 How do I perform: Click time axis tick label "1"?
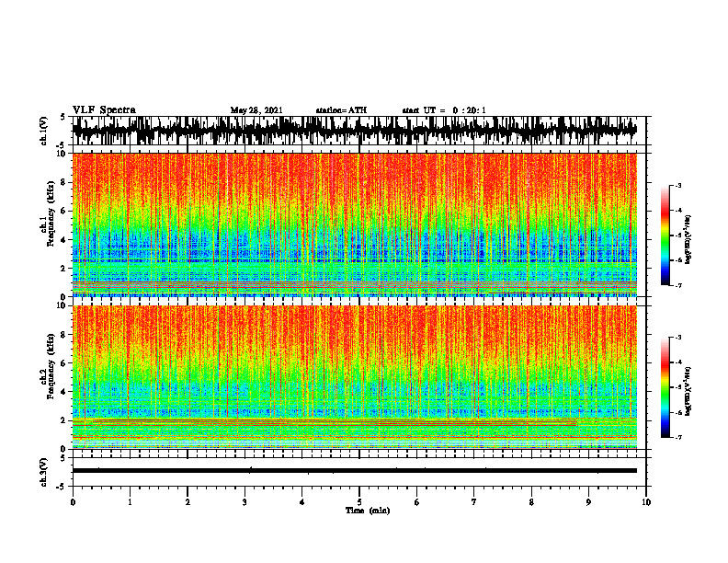click(x=130, y=502)
